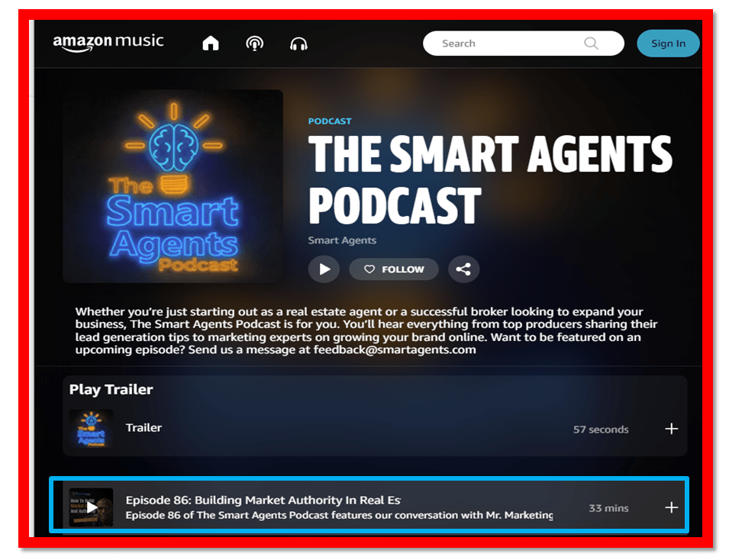
Task: Open the Podcasts section icon
Action: click(254, 43)
